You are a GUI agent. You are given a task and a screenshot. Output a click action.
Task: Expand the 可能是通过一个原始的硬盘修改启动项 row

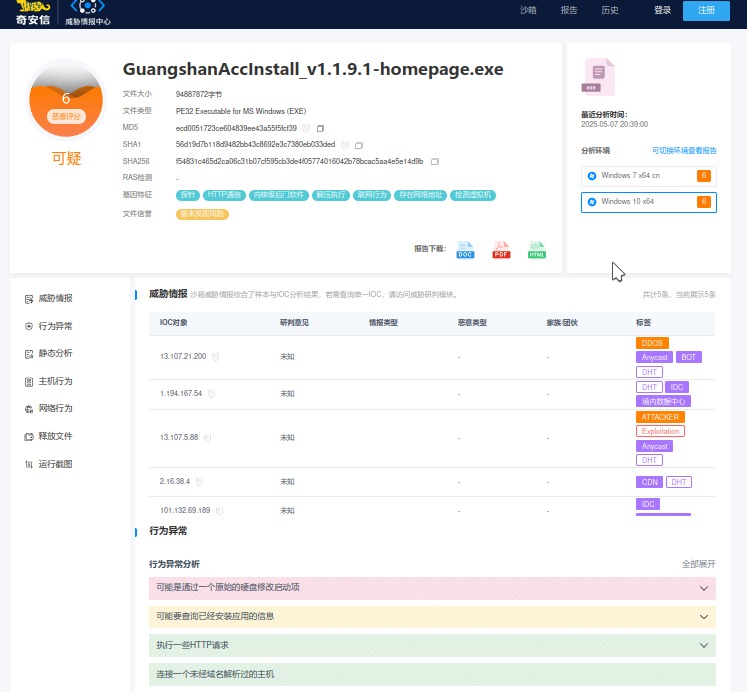(x=703, y=588)
